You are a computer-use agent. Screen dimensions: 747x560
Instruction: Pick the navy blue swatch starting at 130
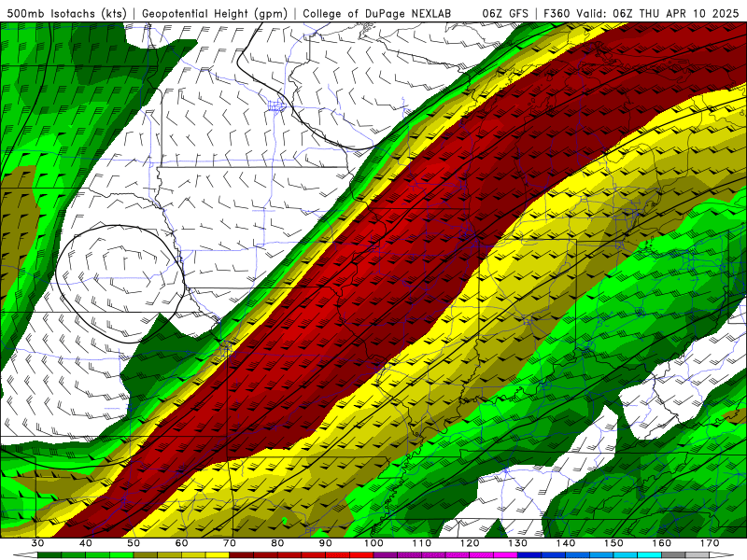click(529, 555)
